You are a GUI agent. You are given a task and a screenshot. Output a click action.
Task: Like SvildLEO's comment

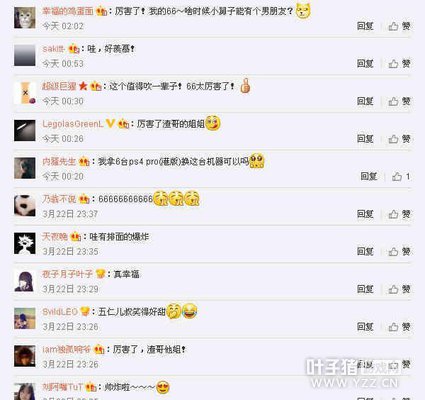tap(399, 327)
